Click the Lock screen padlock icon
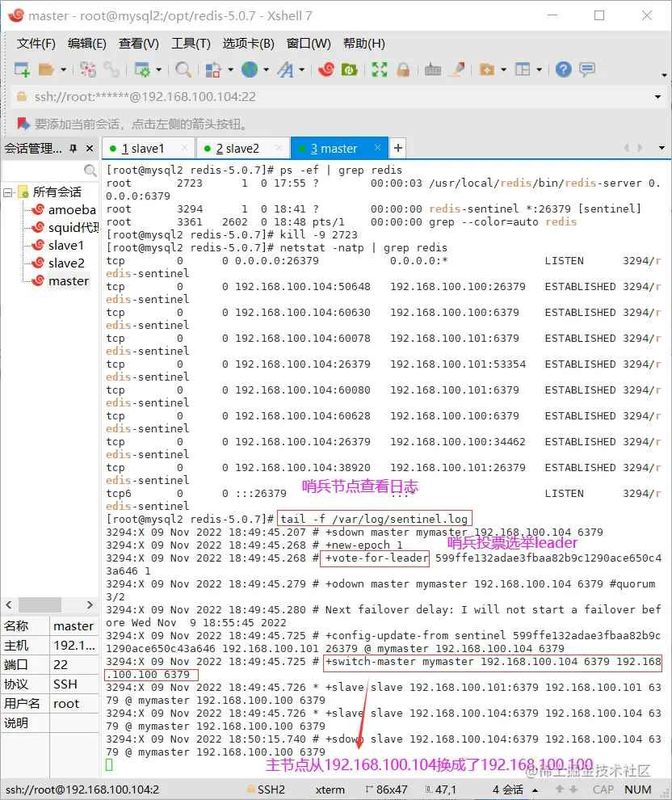This screenshot has height=800, width=672. click(403, 69)
